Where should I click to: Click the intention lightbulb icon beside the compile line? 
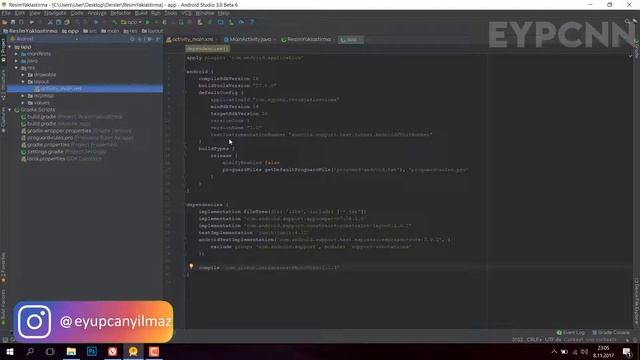[x=191, y=267]
